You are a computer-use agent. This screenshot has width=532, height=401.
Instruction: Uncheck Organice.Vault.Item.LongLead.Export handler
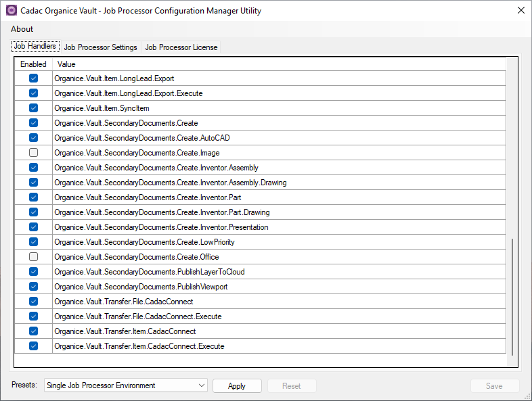tap(33, 78)
